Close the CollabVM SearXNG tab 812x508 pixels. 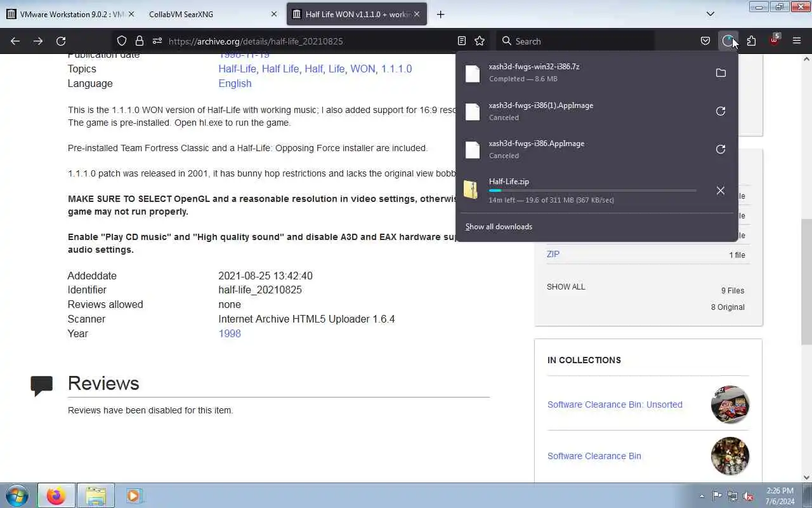274,14
